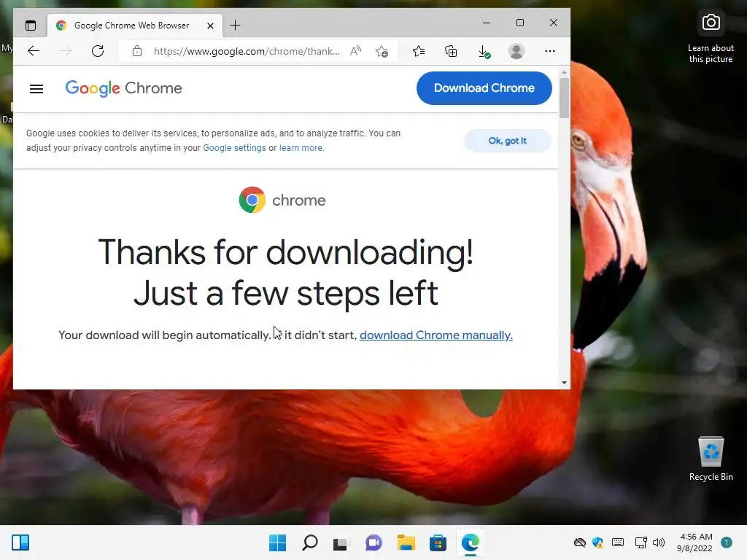Open the volume tray icon
The height and width of the screenshot is (560, 747).
pos(659,542)
